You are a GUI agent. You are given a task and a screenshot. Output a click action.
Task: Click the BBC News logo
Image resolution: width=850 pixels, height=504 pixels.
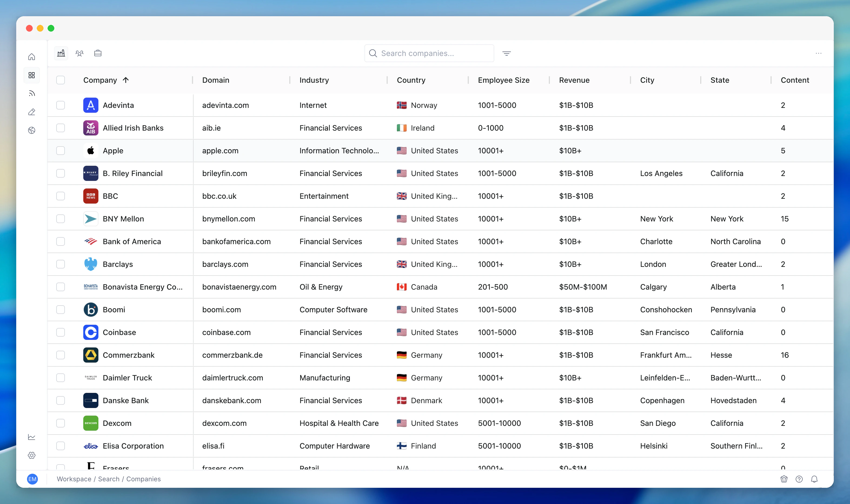91,196
